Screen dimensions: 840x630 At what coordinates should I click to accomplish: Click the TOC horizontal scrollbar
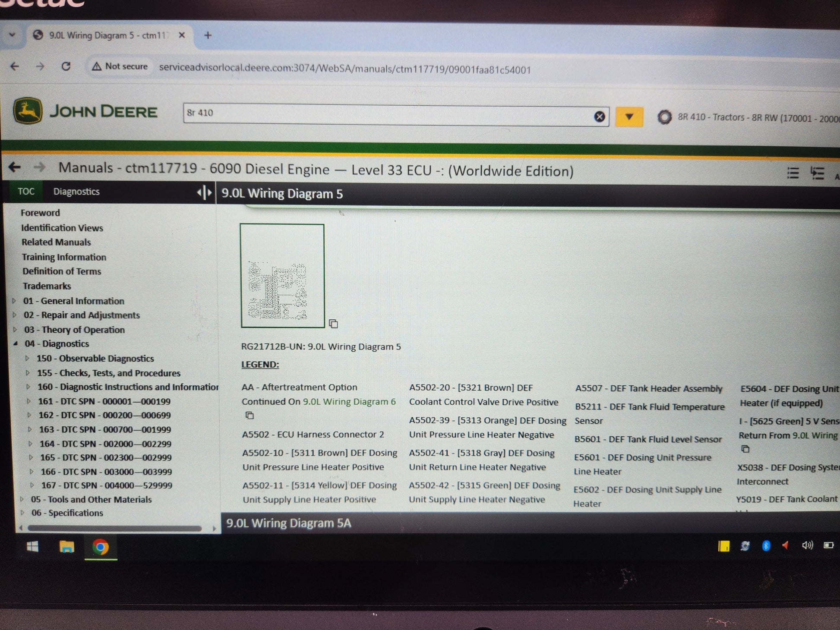(x=115, y=528)
